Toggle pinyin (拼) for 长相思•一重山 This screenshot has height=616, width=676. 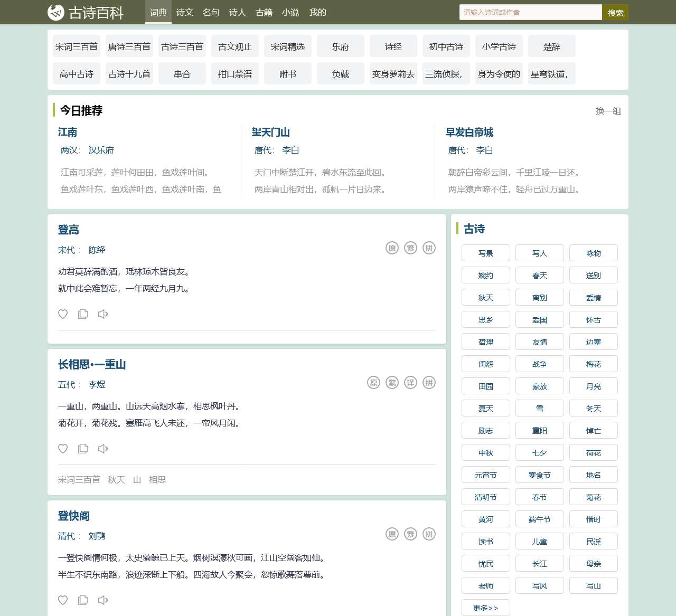pos(429,383)
